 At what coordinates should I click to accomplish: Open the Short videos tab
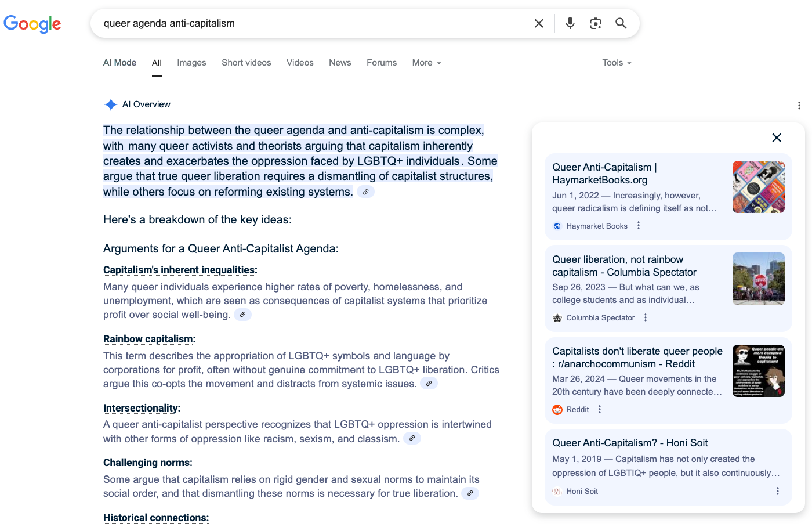(x=246, y=63)
